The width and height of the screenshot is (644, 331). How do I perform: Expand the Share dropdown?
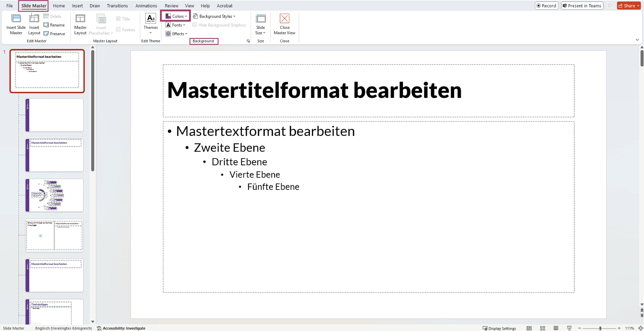[638, 6]
